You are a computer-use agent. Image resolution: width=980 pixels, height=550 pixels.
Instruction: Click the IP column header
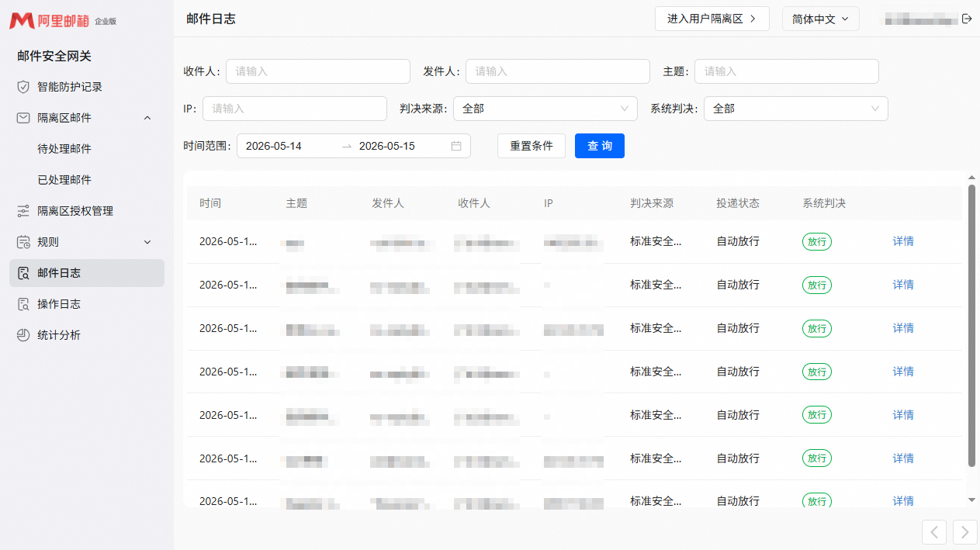pos(549,203)
